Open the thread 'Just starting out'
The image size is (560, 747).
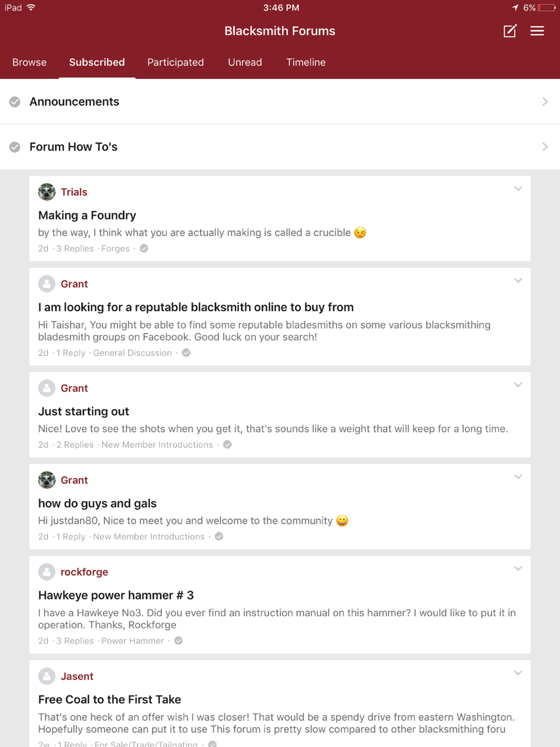coord(83,412)
